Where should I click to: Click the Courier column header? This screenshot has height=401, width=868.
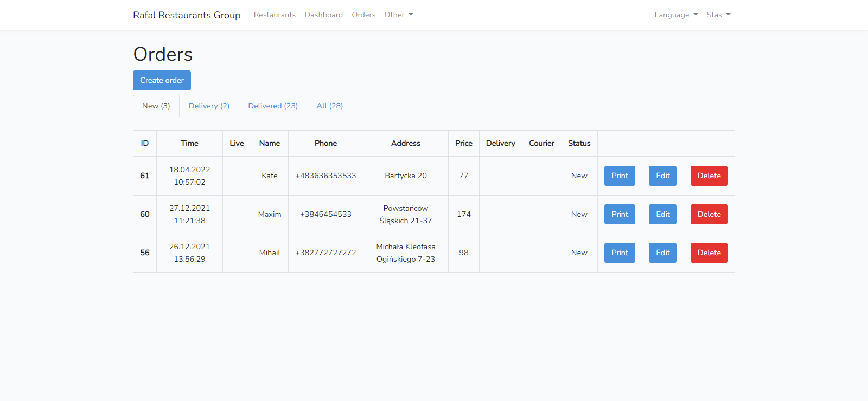pyautogui.click(x=541, y=143)
